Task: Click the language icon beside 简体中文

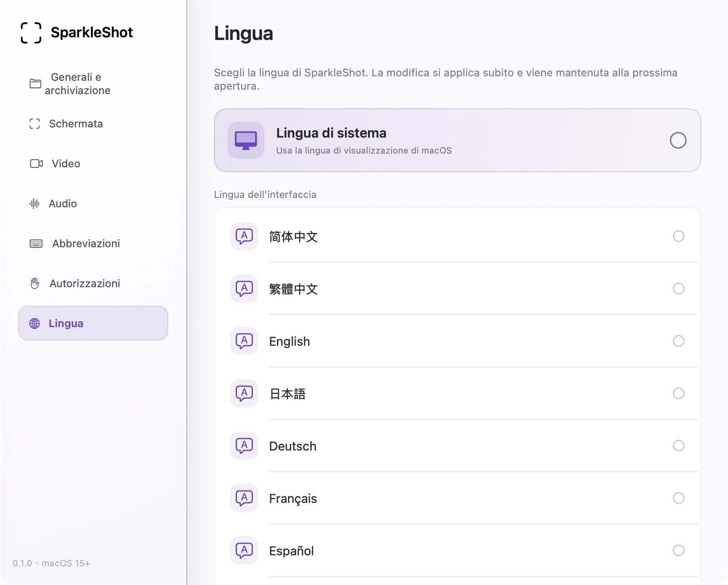Action: (244, 236)
